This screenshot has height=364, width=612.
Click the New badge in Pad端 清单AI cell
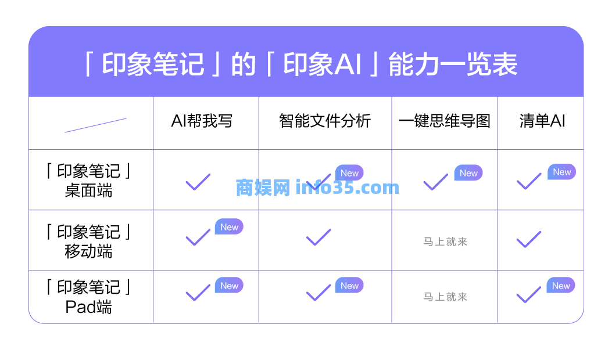tap(561, 286)
